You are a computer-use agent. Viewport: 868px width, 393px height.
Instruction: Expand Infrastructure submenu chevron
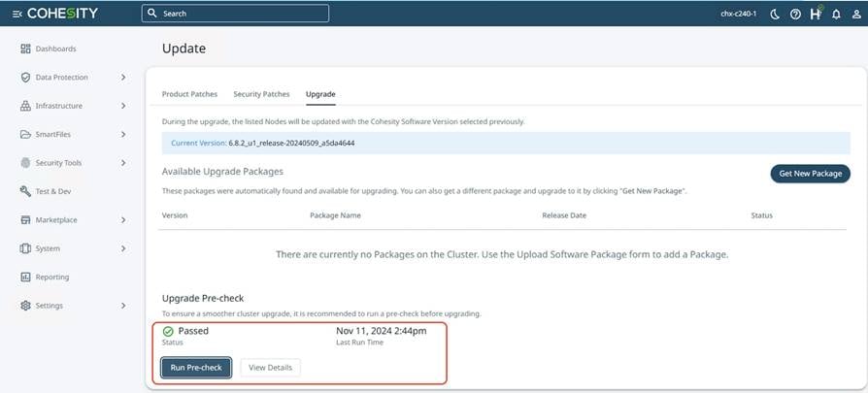pos(123,106)
